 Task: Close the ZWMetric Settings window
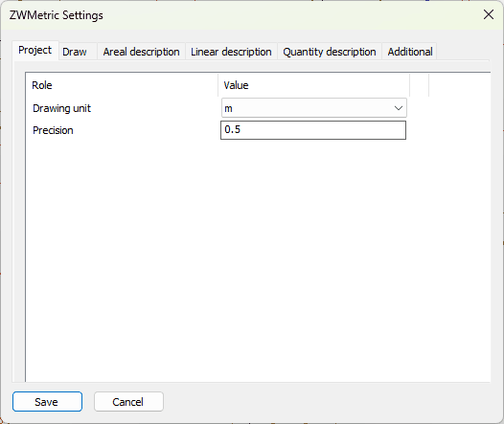489,14
